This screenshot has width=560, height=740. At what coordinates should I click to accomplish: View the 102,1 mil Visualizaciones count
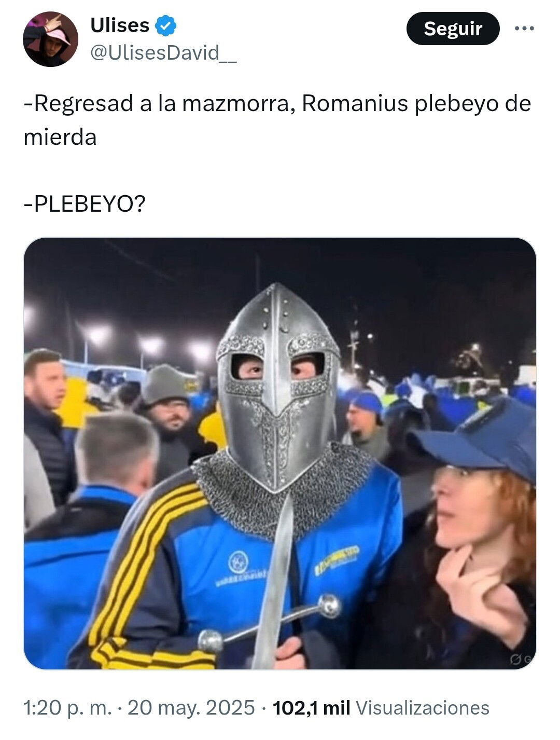[x=381, y=708]
